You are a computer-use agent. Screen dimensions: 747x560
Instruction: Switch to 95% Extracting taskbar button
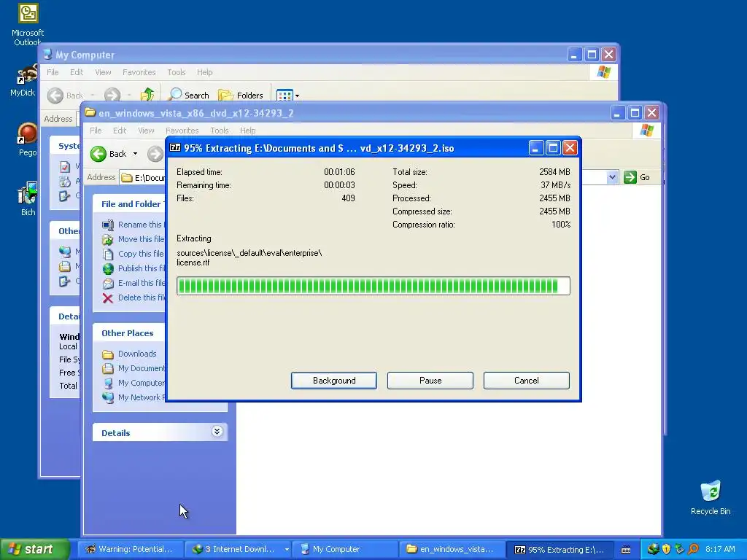click(x=560, y=549)
